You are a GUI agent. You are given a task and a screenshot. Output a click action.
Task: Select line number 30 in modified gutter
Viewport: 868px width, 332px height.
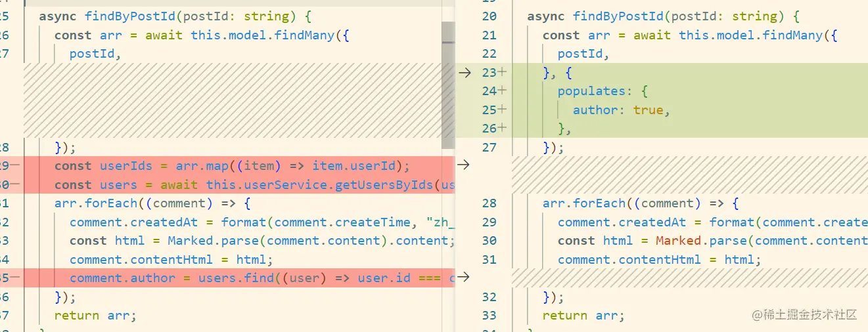490,241
